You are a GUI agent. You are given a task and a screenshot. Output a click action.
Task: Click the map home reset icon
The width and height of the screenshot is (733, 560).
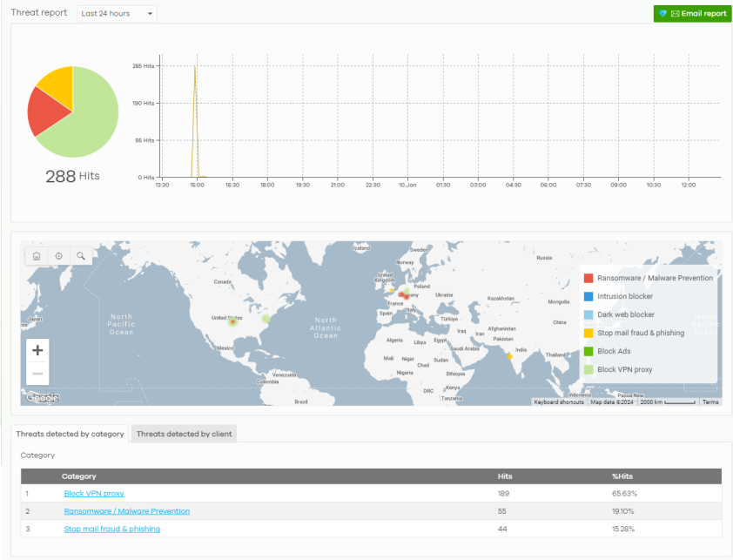(37, 256)
